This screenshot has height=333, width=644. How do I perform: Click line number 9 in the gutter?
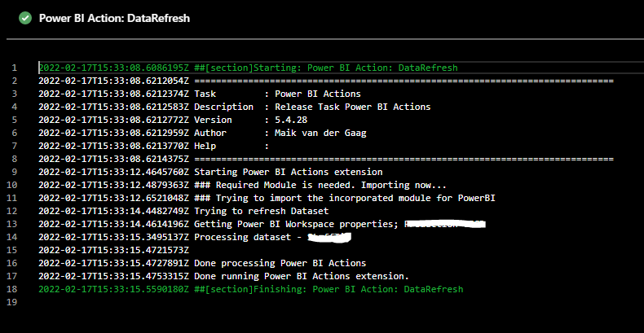(15, 173)
